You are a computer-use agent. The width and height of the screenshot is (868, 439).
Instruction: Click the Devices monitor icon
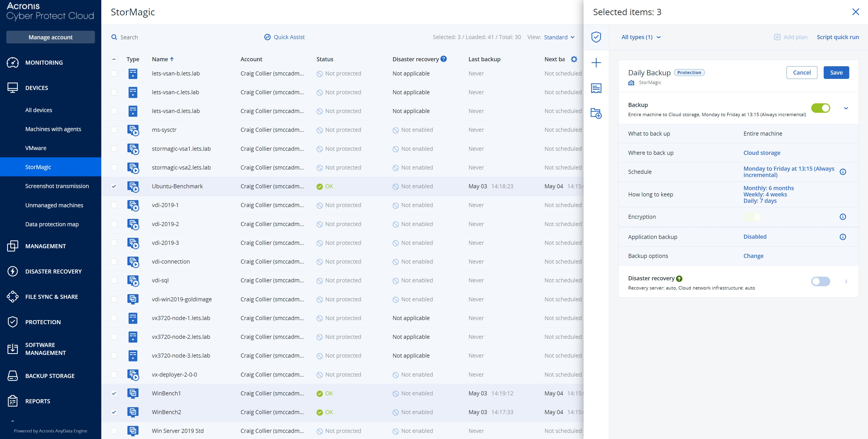[x=13, y=88]
